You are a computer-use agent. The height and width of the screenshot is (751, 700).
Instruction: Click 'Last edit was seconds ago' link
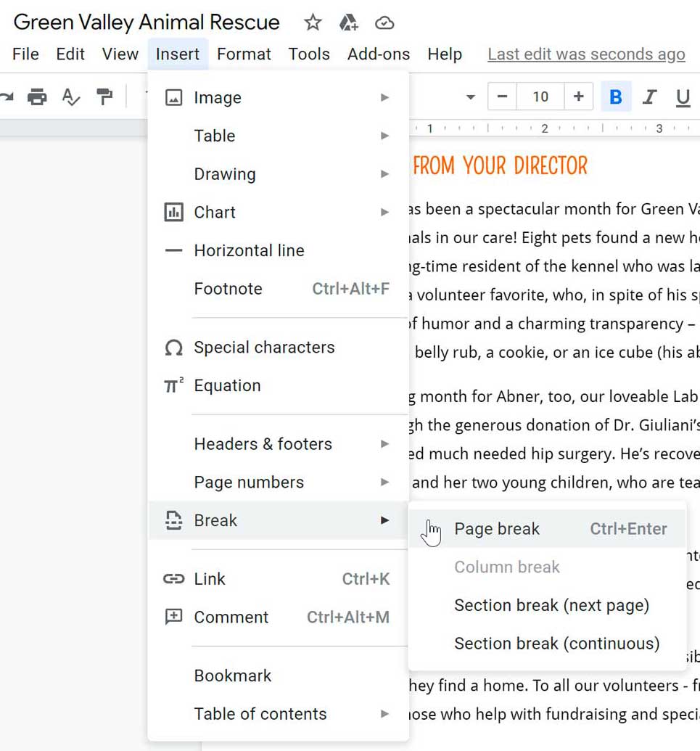[x=587, y=54]
